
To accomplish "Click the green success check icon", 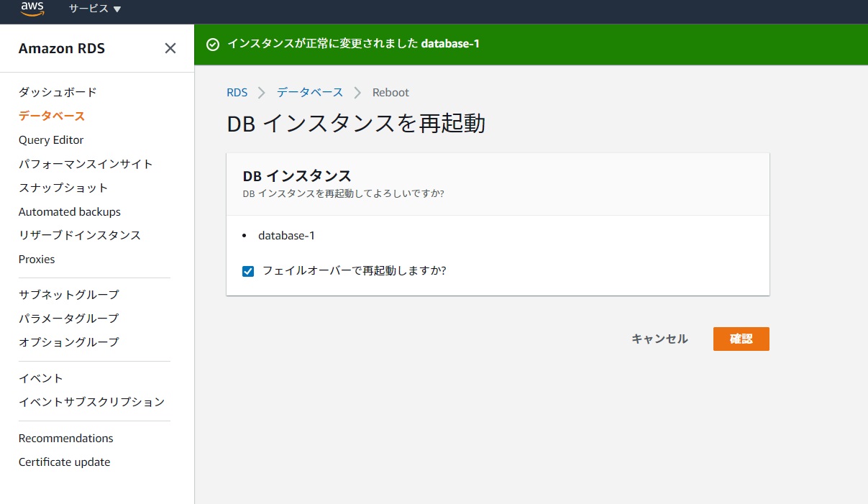I will click(x=213, y=45).
